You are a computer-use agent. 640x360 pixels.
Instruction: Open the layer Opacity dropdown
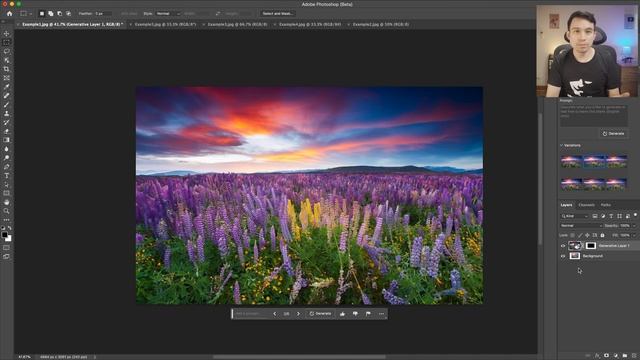click(634, 226)
